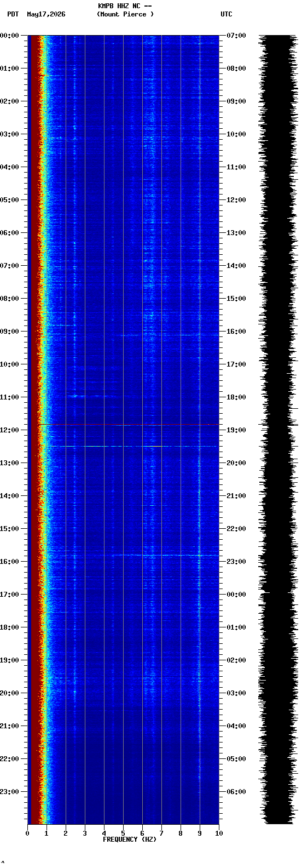Click the frequency axis '10' tick label
This screenshot has width=302, height=868.
pos(219,833)
